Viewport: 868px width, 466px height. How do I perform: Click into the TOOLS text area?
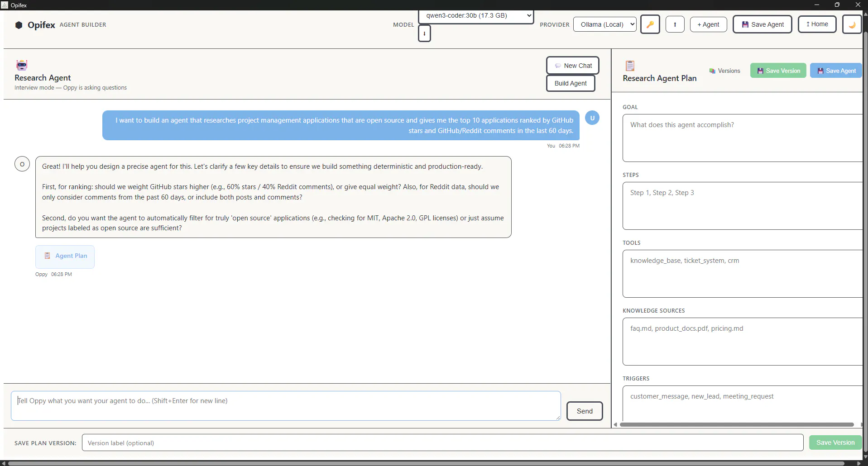742,274
